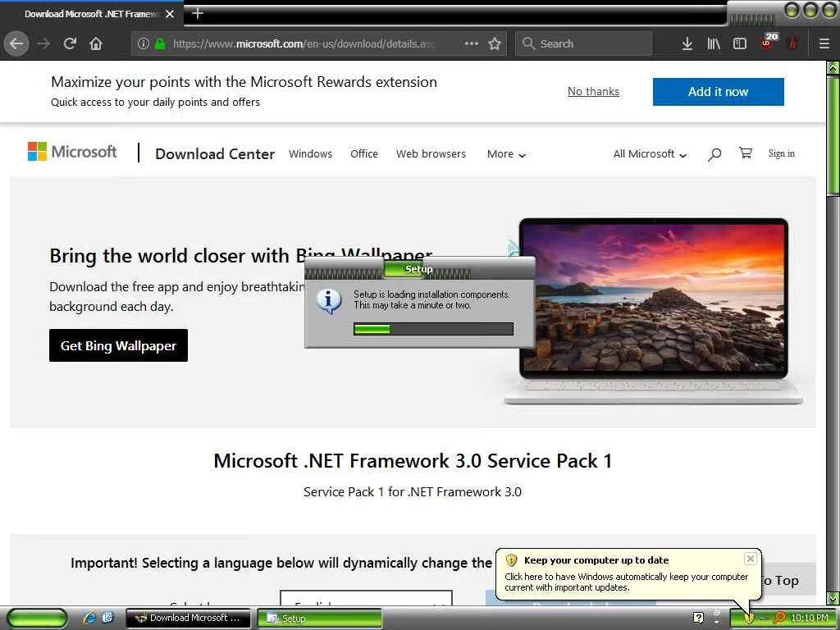The height and width of the screenshot is (630, 840).
Task: Click the Setup dialog title bar
Action: tap(419, 268)
